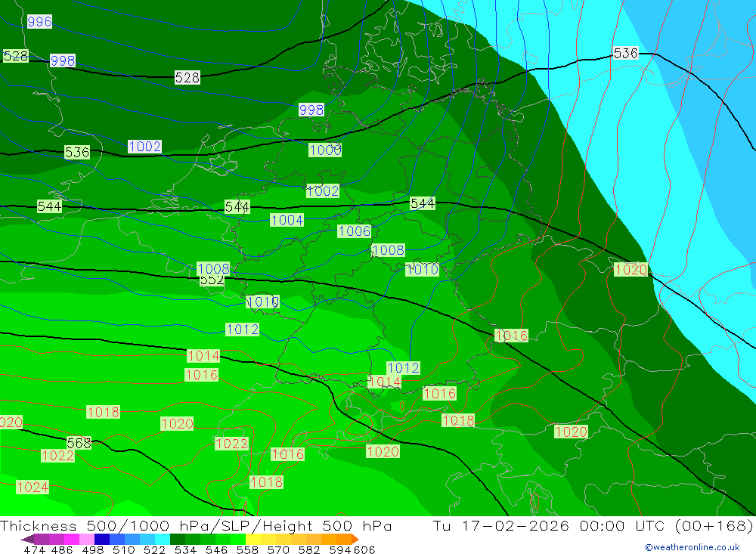This screenshot has width=756, height=554.
Task: Click the darkest green legend swatch
Action: 178,539
